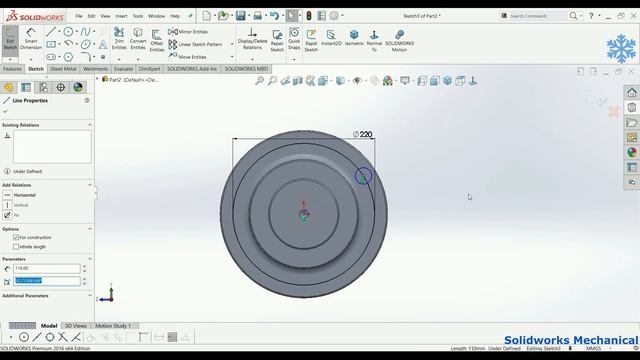Viewport: 640px width, 360px height.
Task: Switch to Isometric view
Action: point(354,37)
